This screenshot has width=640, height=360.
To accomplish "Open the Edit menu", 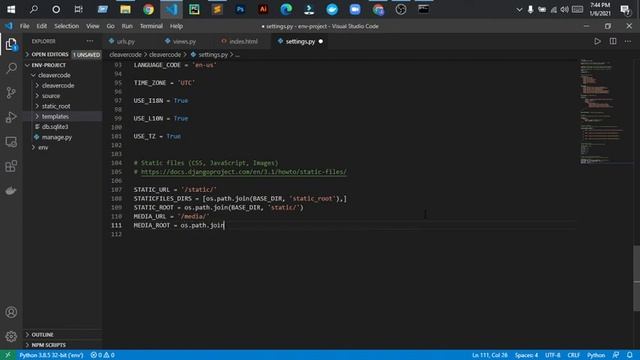I will click(x=42, y=26).
